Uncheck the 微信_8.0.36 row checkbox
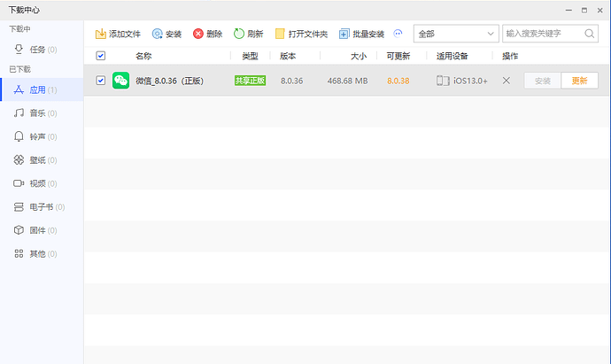This screenshot has width=611, height=364. [x=100, y=81]
